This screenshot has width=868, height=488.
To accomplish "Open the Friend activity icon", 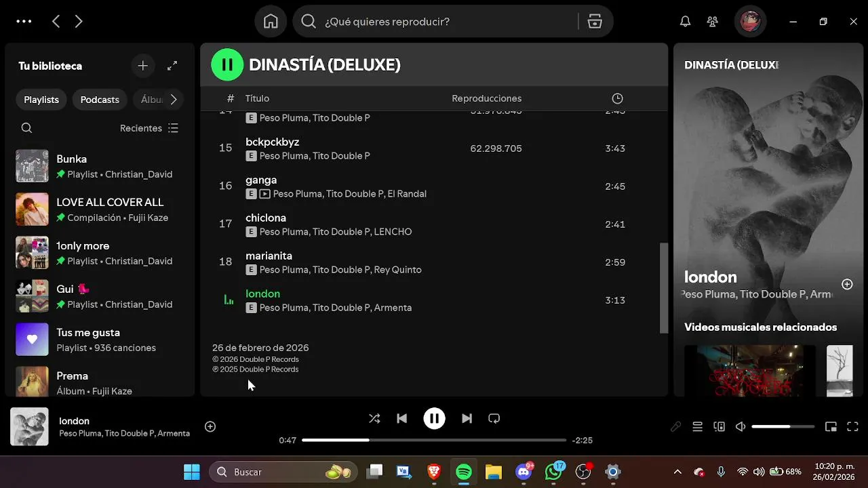I will [712, 22].
